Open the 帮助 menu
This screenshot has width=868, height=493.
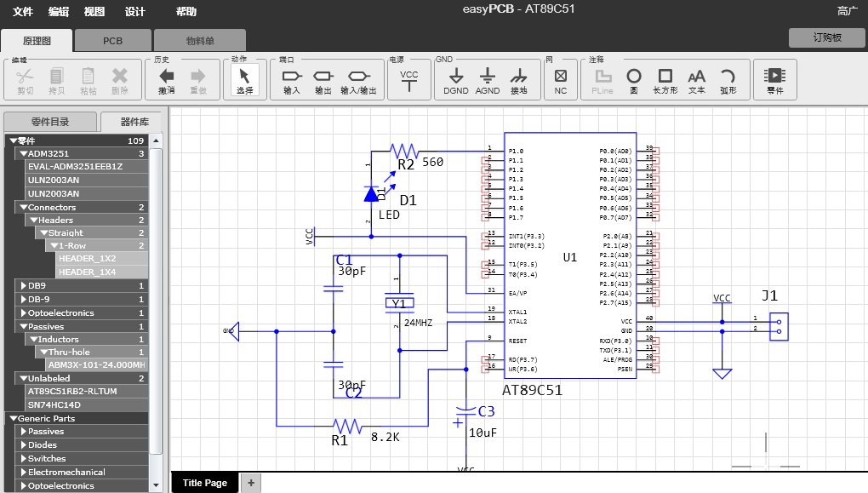186,12
